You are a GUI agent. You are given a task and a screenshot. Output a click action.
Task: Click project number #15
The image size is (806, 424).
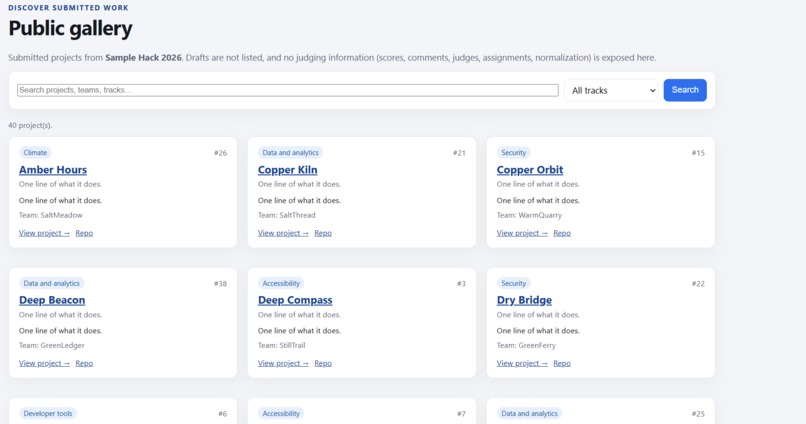pos(698,153)
